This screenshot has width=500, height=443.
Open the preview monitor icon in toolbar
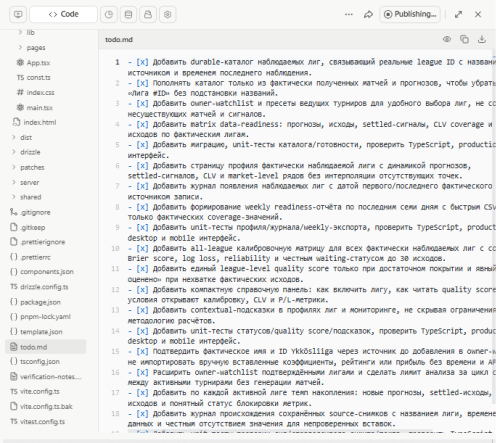pos(18,15)
